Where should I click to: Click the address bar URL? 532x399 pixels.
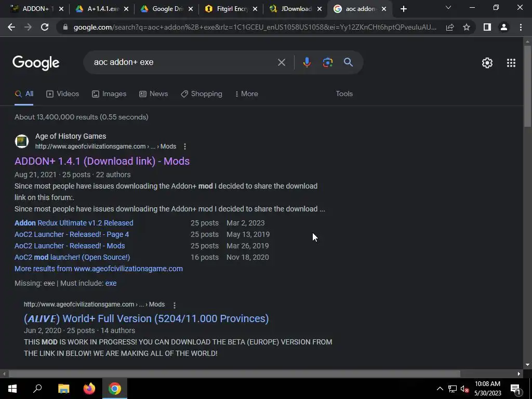click(x=255, y=27)
